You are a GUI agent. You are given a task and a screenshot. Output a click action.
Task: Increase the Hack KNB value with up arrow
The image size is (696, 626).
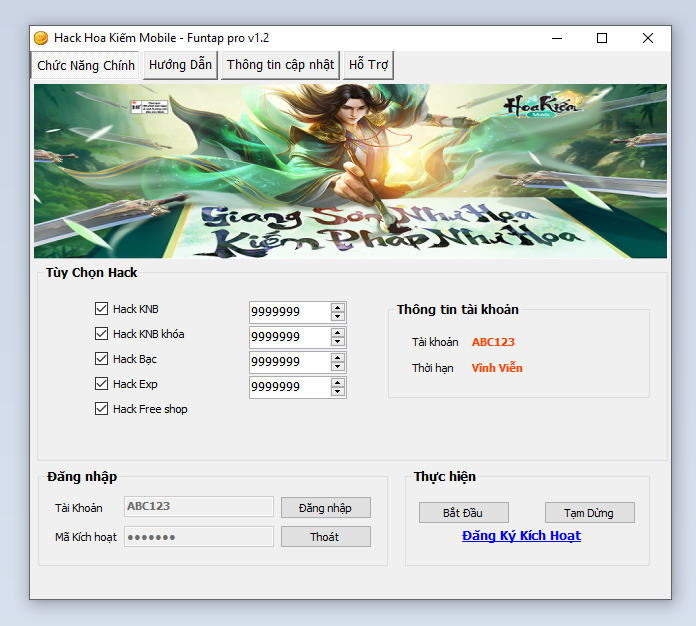pyautogui.click(x=338, y=308)
